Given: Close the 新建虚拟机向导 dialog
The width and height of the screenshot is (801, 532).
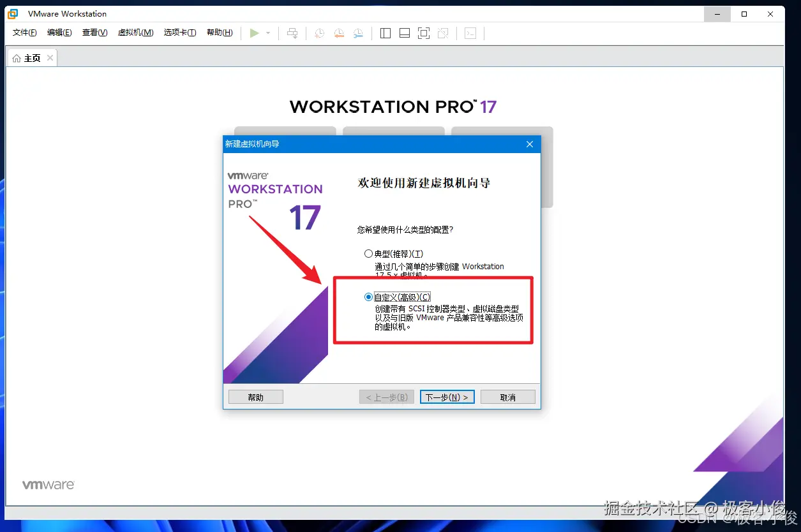Looking at the screenshot, I should click(529, 144).
